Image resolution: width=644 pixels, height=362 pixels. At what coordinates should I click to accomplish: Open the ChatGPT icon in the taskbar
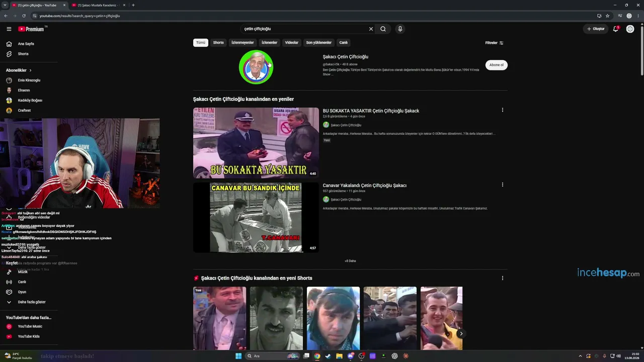[394, 356]
